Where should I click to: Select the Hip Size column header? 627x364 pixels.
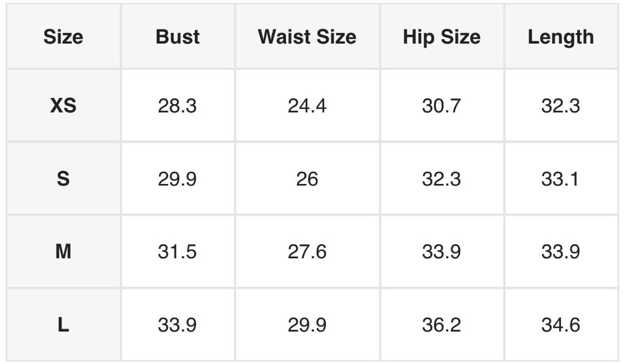[x=441, y=37]
